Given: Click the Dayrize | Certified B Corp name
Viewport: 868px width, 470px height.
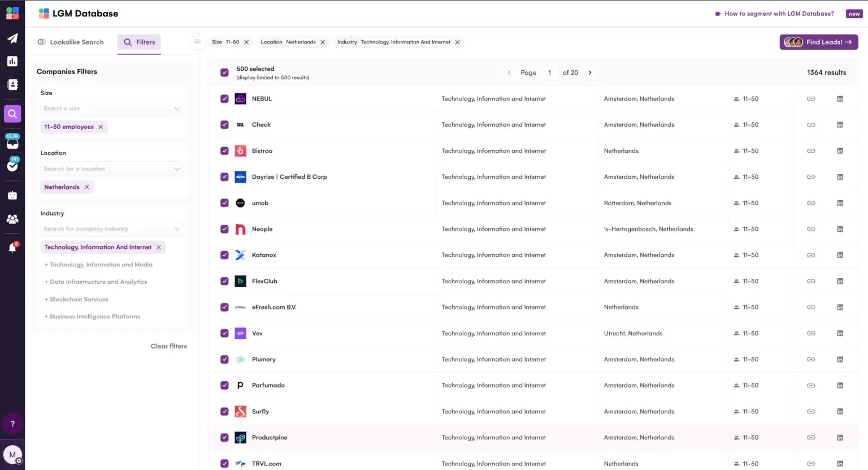Looking at the screenshot, I should coord(289,177).
